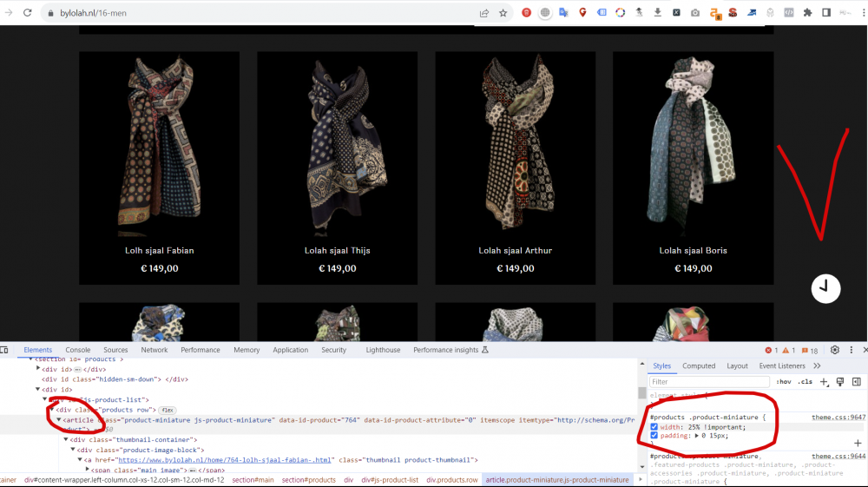Open the Lolah sjaal Thijs product title
Image resolution: width=868 pixels, height=487 pixels.
[337, 251]
